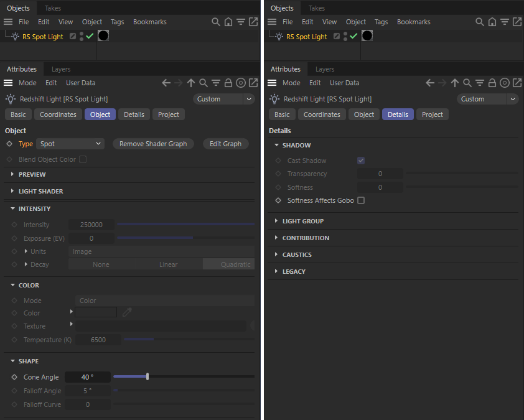Click the Cone Angle keyframe diamond
The width and height of the screenshot is (524, 420).
(x=14, y=377)
